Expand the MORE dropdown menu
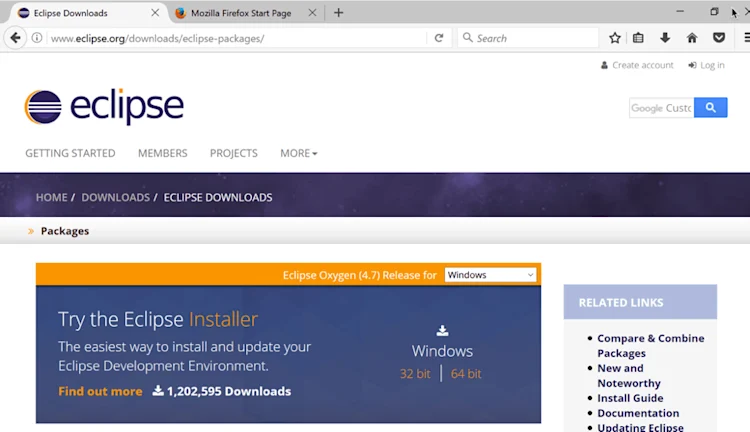Screen dimensions: 750x432 (x=298, y=153)
